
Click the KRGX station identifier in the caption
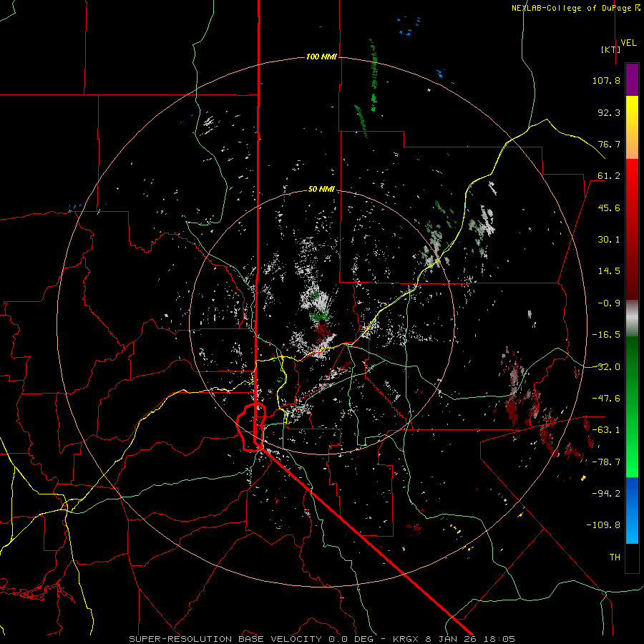click(406, 639)
